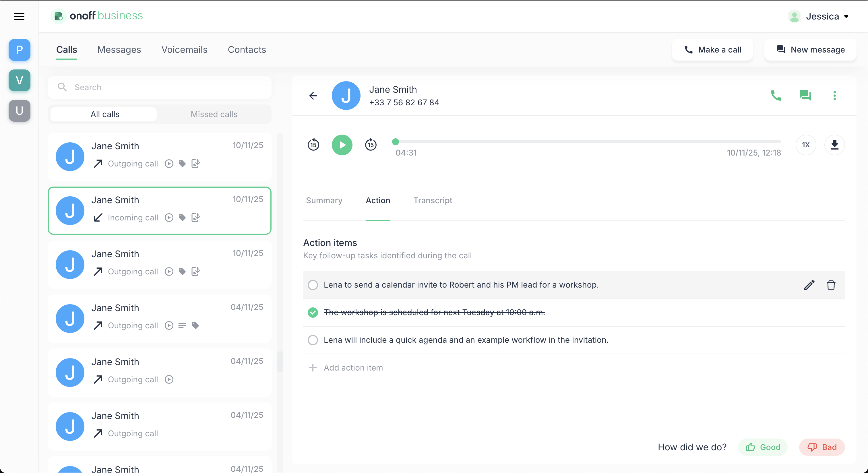Edit the calendar invite action item
This screenshot has width=868, height=473.
[809, 285]
